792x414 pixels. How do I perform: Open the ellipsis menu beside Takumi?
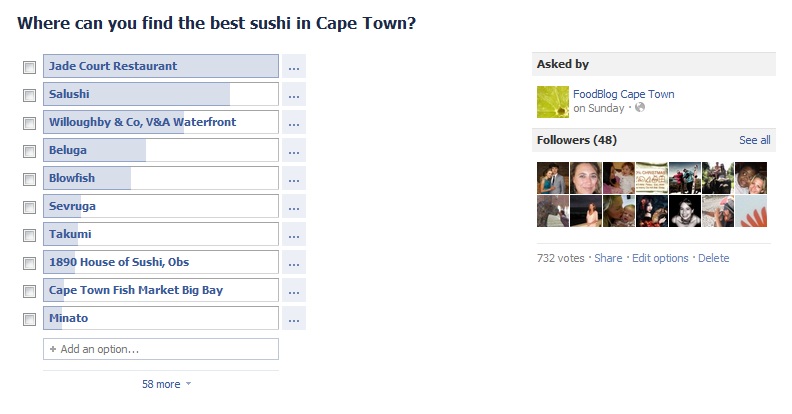click(293, 235)
